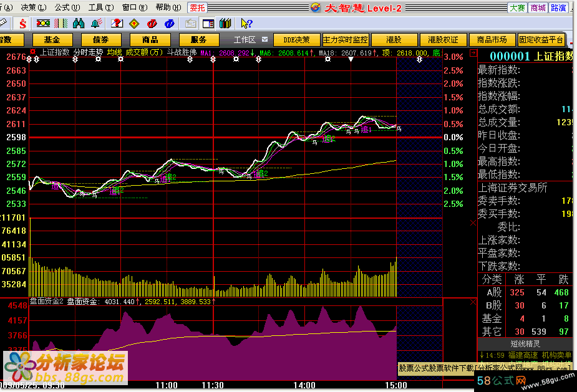Click the red circular toolbar icon

[x=152, y=24]
